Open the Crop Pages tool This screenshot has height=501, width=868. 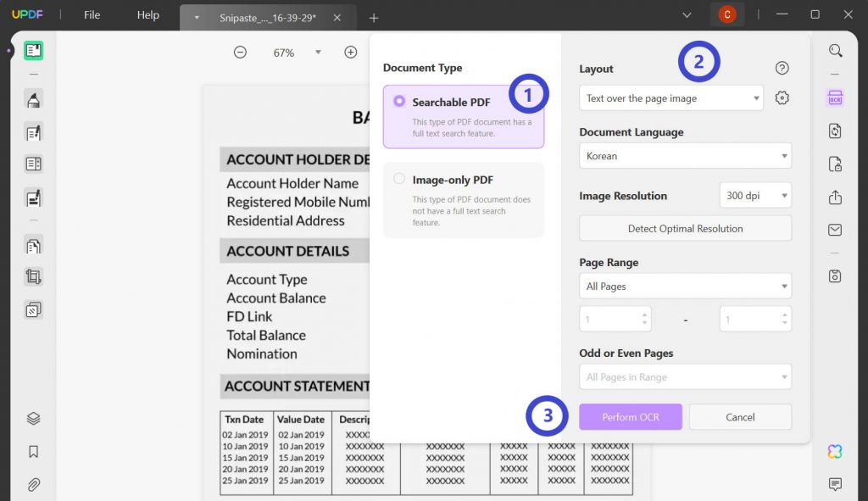32,276
